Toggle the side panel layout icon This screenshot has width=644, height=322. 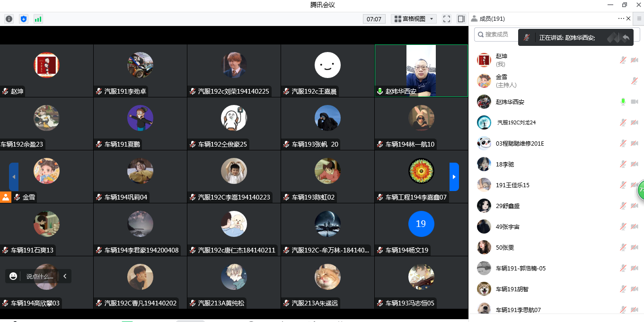click(461, 19)
